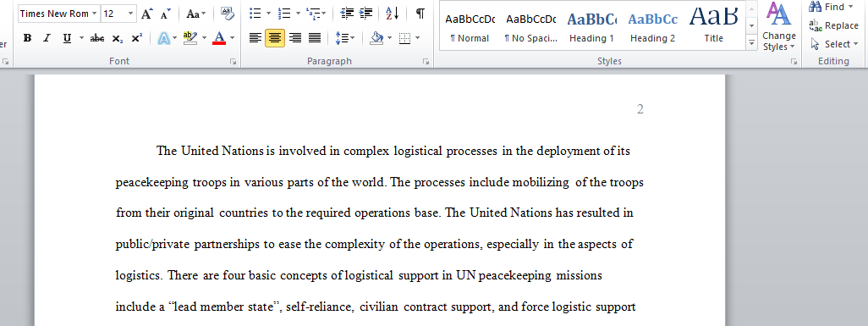868x326 pixels.
Task: Apply Superscript formatting
Action: click(137, 38)
